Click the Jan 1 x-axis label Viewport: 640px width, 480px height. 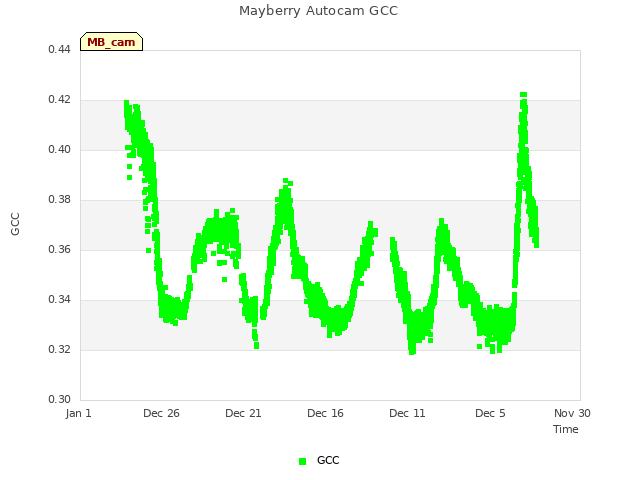[x=78, y=413]
